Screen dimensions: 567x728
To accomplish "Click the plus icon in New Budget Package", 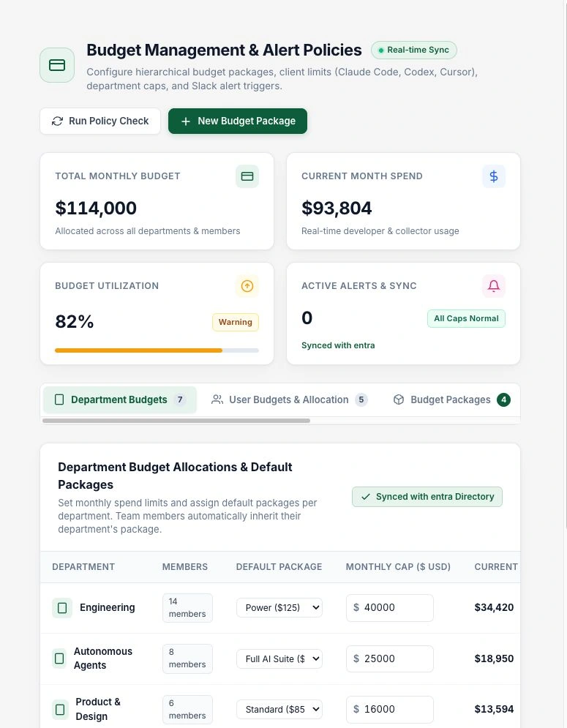I will pos(186,121).
